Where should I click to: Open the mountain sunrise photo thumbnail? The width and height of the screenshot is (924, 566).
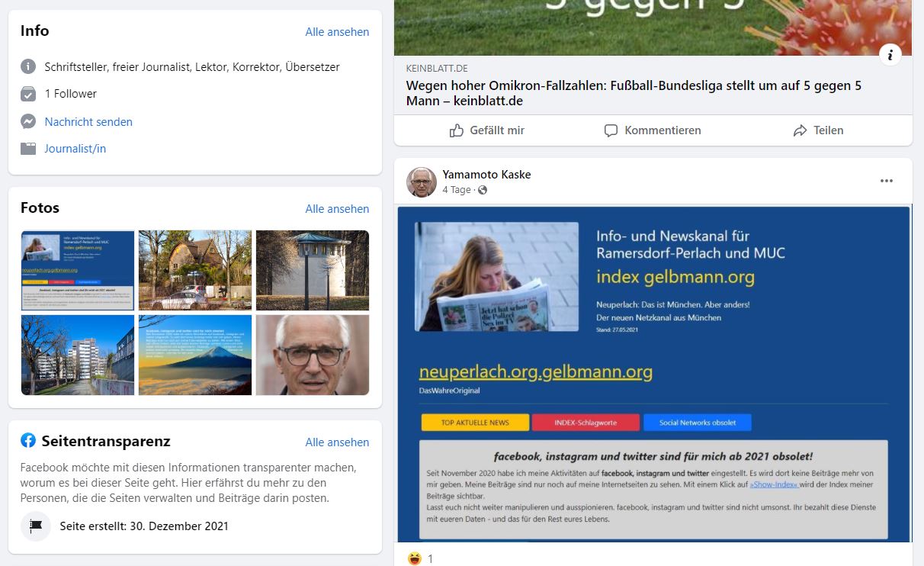tap(195, 355)
